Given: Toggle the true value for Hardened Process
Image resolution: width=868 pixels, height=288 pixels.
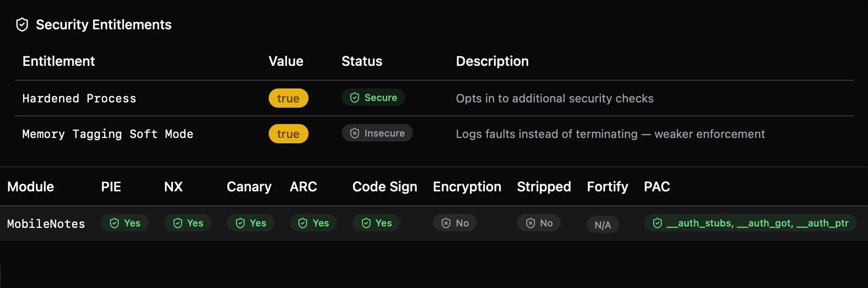Looking at the screenshot, I should coord(288,98).
